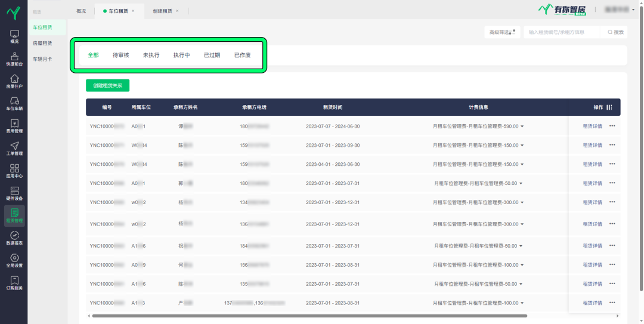Open 概况 overview in the sidebar
The height and width of the screenshot is (324, 644).
pyautogui.click(x=14, y=36)
